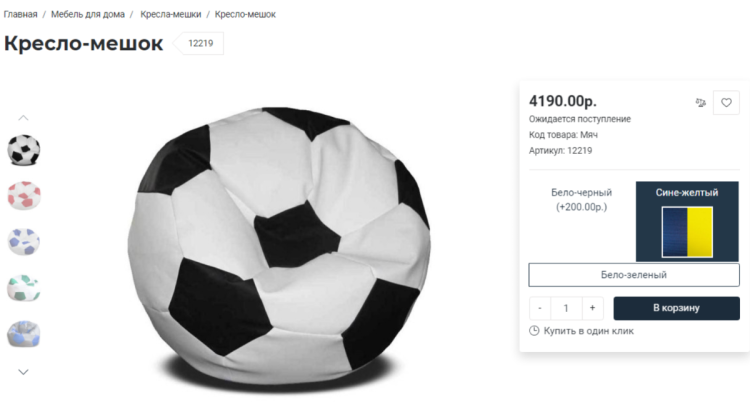Click the compare scales icon
Image resolution: width=750 pixels, height=412 pixels.
click(701, 102)
